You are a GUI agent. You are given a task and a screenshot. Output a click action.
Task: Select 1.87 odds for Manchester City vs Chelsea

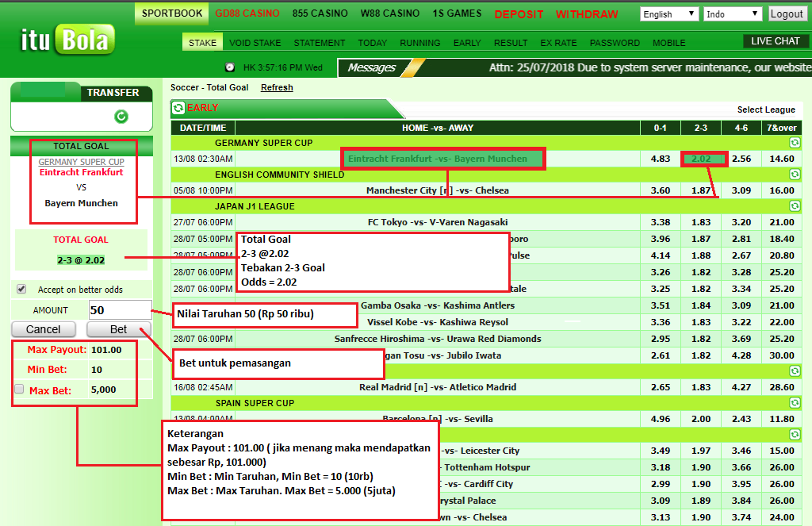[x=701, y=190]
